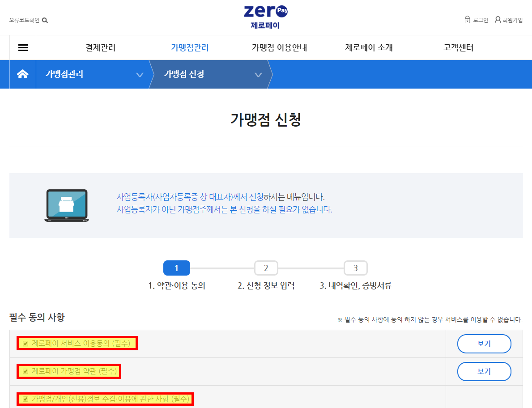This screenshot has height=408, width=532.
Task: Toggle 제로페이 가맹점 약관 (필수) checkbox
Action: point(26,371)
